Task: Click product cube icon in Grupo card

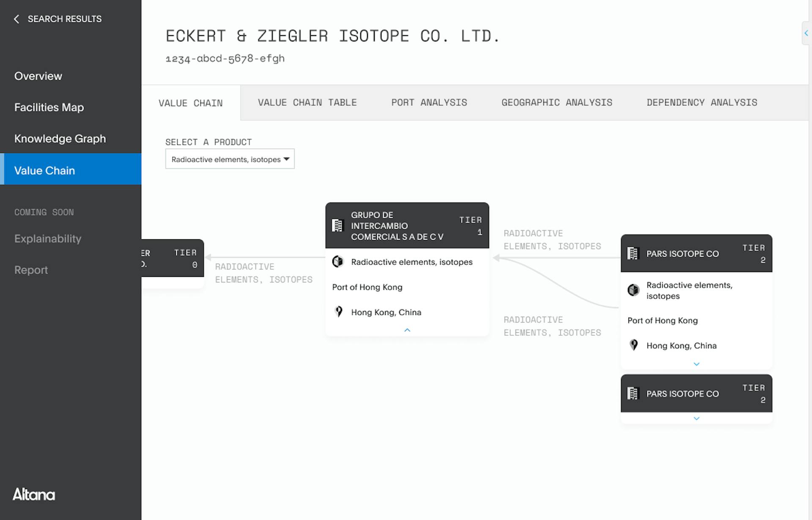Action: point(337,262)
